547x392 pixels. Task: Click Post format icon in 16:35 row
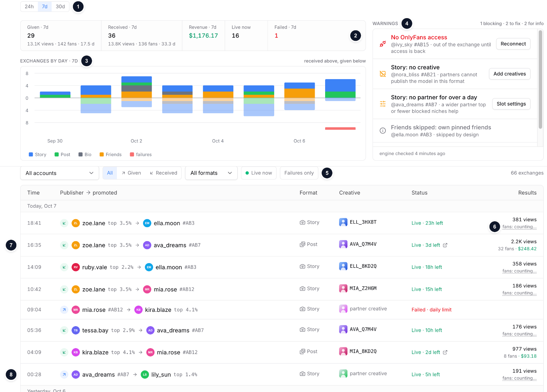coord(302,244)
